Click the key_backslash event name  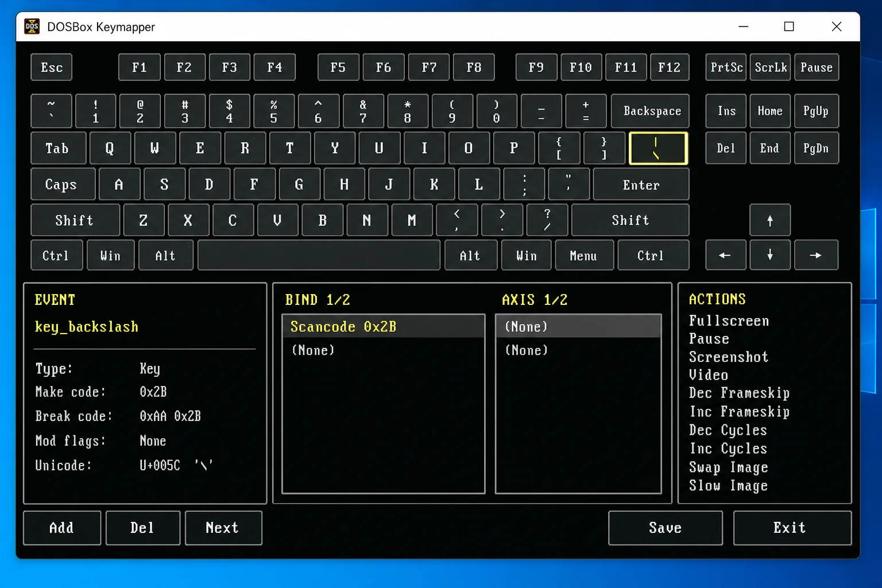pyautogui.click(x=87, y=327)
